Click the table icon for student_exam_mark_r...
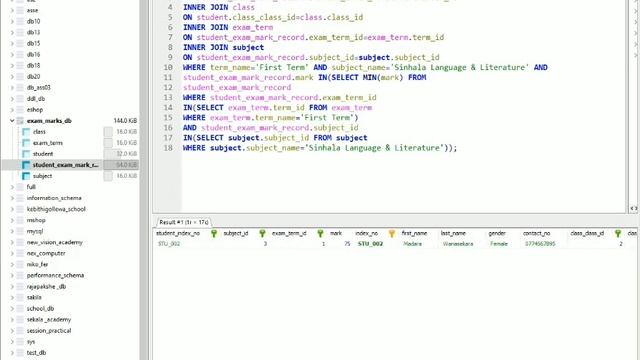 [x=26, y=165]
